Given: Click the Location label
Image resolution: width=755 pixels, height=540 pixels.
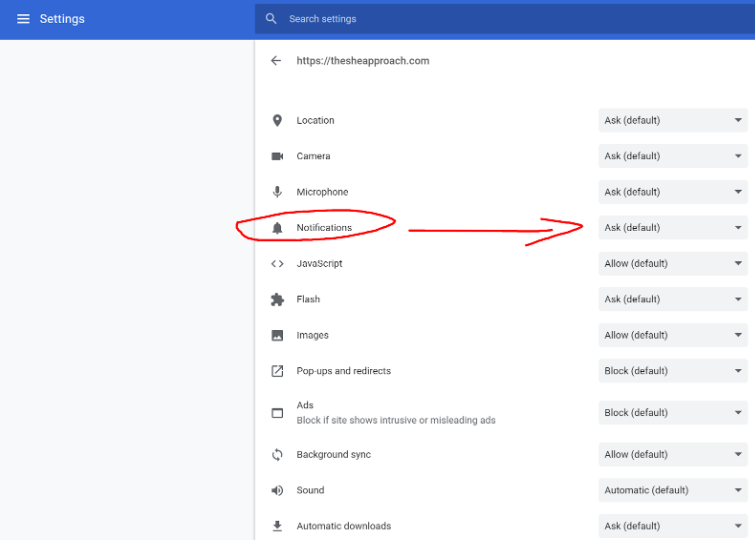Looking at the screenshot, I should pyautogui.click(x=315, y=120).
